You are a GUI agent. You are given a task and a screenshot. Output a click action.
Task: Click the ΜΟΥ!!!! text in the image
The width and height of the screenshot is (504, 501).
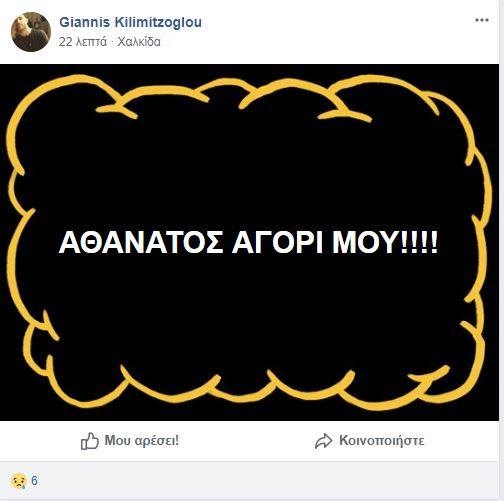tap(385, 242)
